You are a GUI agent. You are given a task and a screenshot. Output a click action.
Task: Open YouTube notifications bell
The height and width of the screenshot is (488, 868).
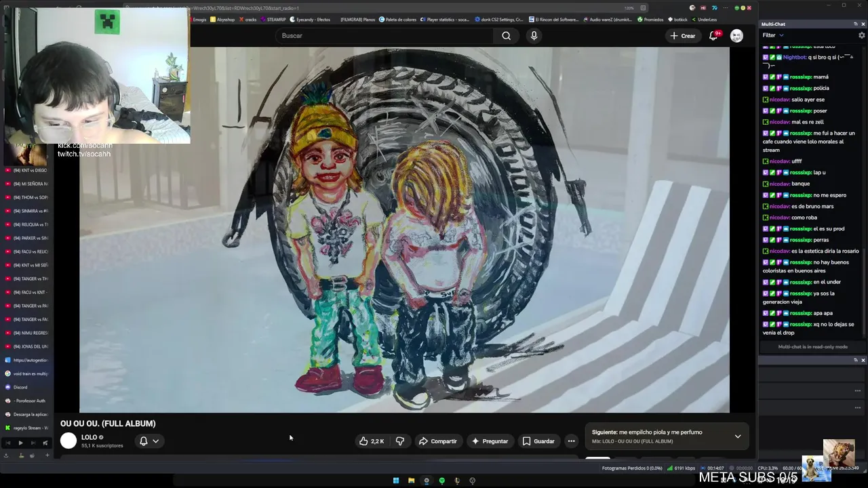[713, 35]
